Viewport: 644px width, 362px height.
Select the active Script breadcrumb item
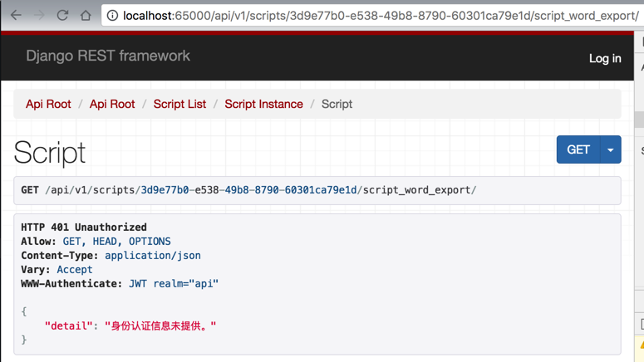(337, 104)
